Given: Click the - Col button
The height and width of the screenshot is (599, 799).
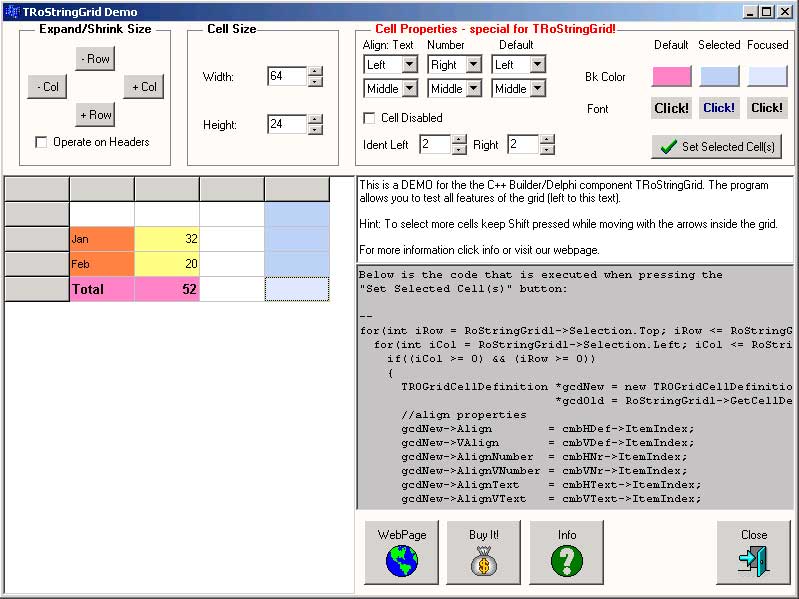Looking at the screenshot, I should tap(47, 87).
